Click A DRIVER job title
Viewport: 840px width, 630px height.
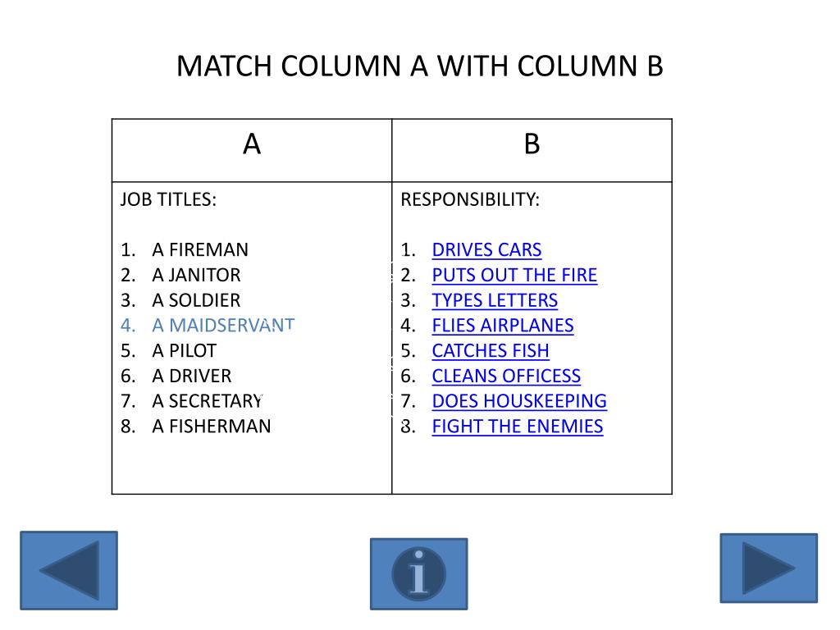(191, 376)
